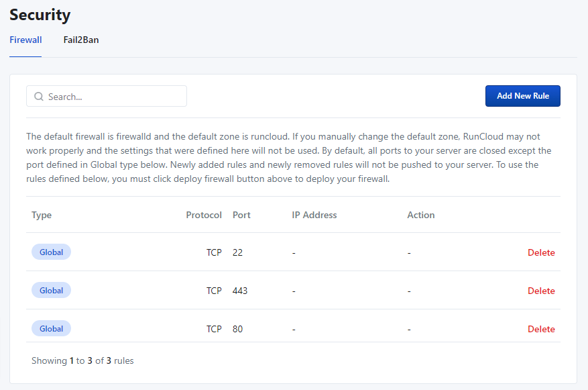Click the Protocol column header
This screenshot has height=390, width=588.
click(x=204, y=215)
